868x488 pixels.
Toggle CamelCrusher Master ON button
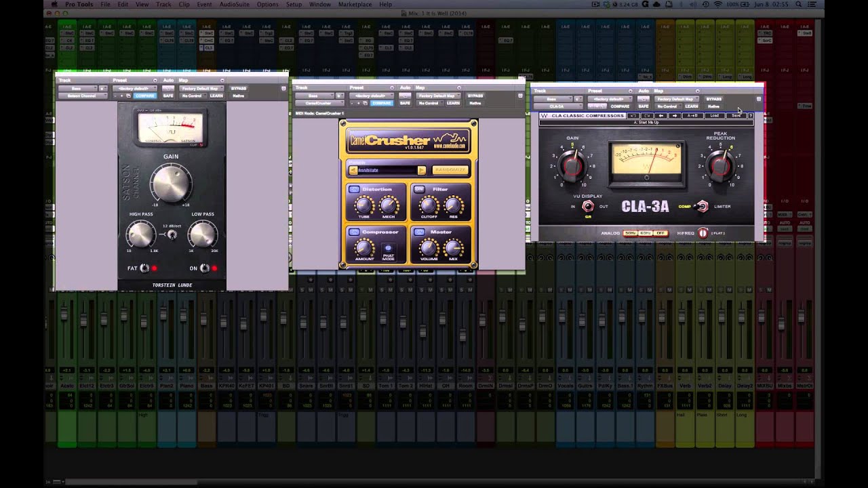coord(419,232)
